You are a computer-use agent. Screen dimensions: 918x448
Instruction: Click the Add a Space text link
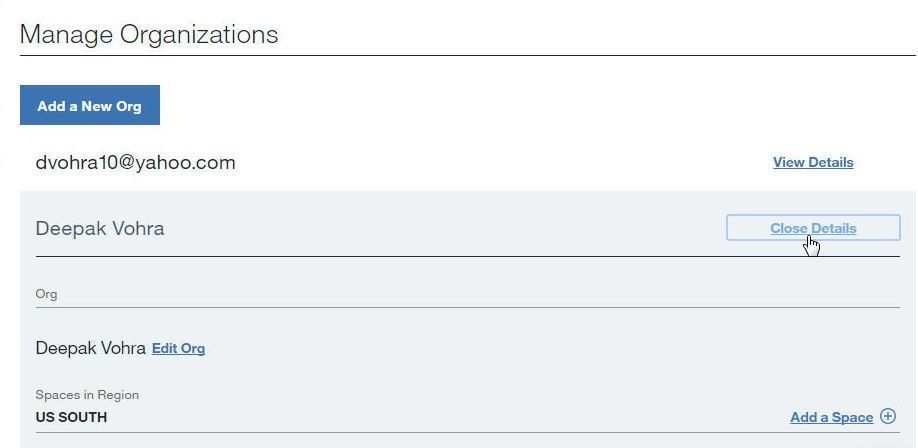tap(831, 418)
